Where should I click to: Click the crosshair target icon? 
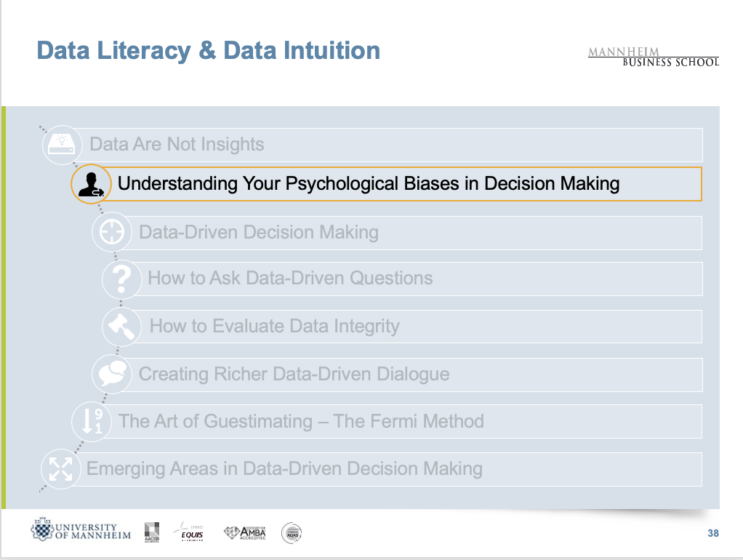[111, 232]
